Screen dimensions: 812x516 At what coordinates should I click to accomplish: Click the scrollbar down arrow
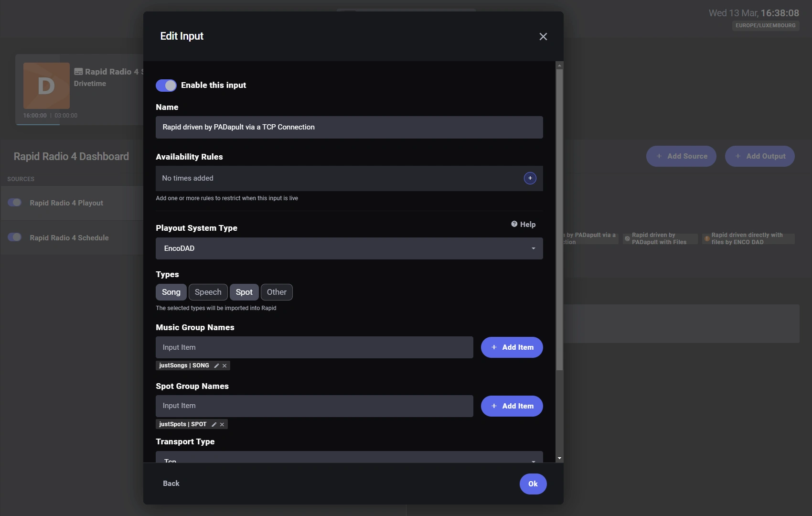point(559,458)
